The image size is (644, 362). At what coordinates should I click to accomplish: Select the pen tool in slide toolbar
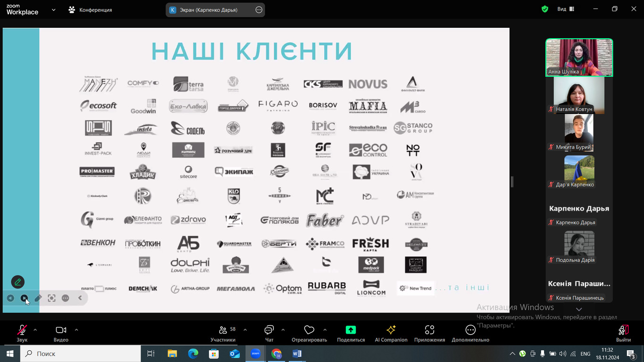(38, 298)
